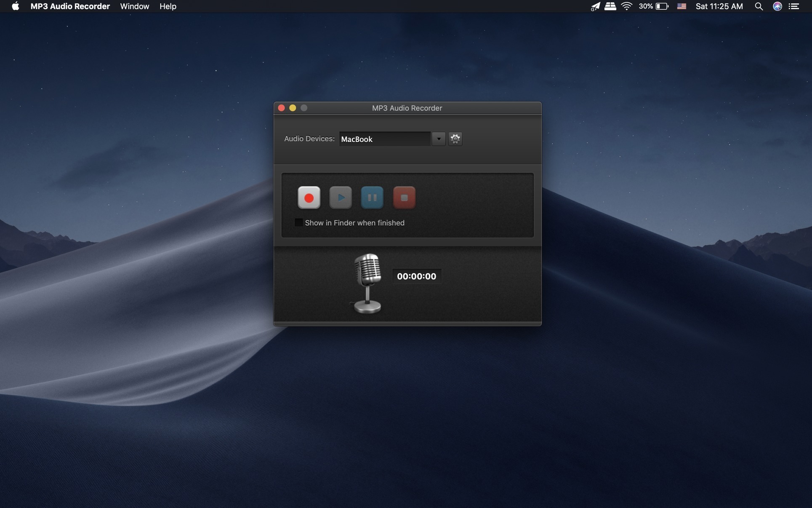Open audio settings via the gear icon
This screenshot has height=508, width=812.
pos(455,139)
